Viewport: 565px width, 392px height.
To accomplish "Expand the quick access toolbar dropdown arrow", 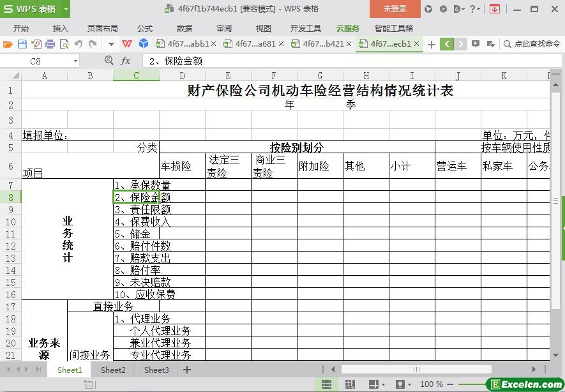I will [x=111, y=44].
